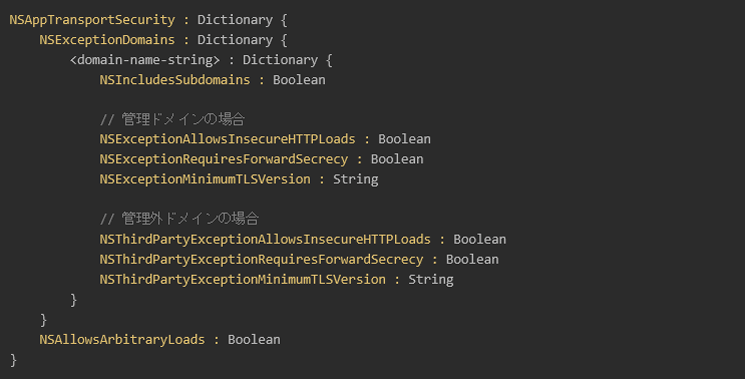Click closing brace of domain-name-string dictionary
The width and height of the screenshot is (745, 379).
[x=74, y=300]
